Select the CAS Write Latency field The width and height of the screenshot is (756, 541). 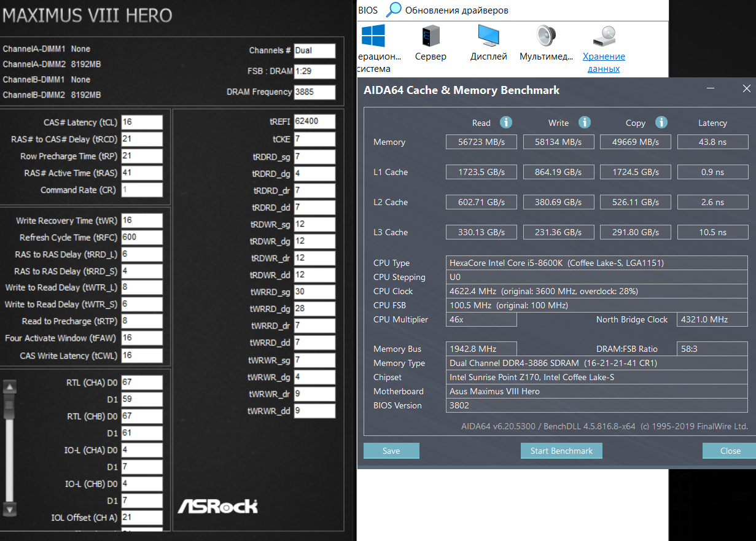[x=142, y=356]
